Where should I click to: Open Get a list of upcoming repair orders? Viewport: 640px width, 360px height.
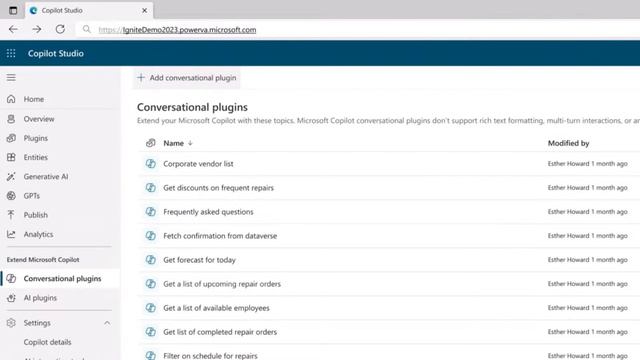222,284
